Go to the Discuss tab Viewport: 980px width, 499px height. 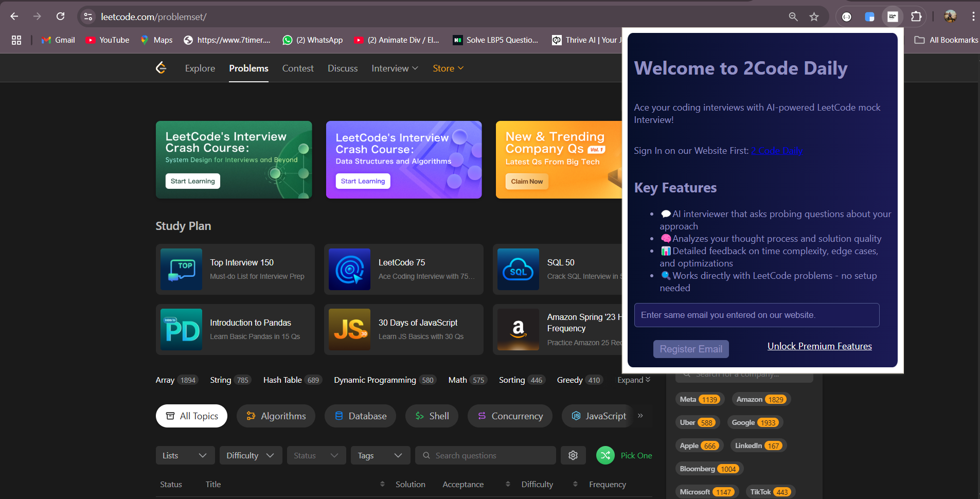pyautogui.click(x=343, y=68)
